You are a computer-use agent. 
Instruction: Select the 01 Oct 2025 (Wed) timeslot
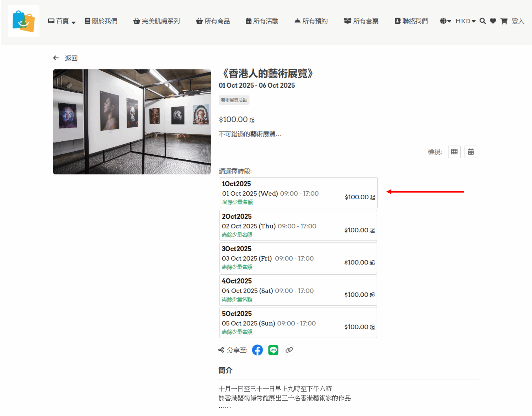[x=298, y=193]
